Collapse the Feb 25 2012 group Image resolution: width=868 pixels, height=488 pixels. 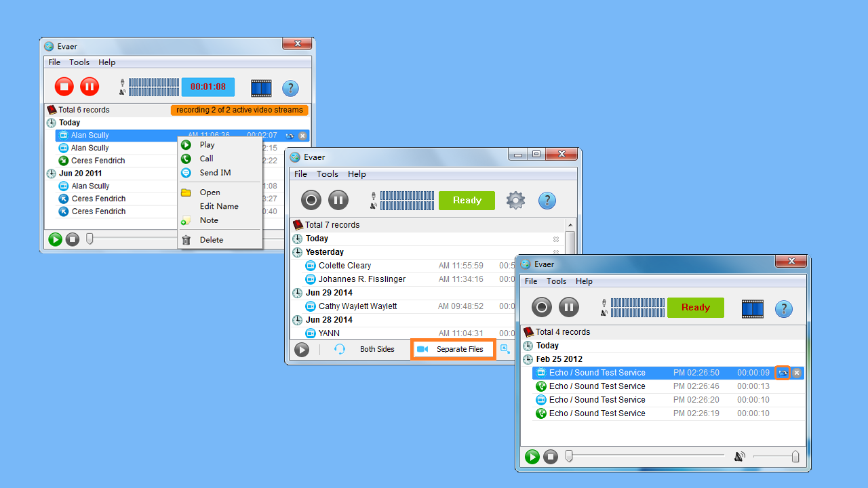click(x=528, y=359)
